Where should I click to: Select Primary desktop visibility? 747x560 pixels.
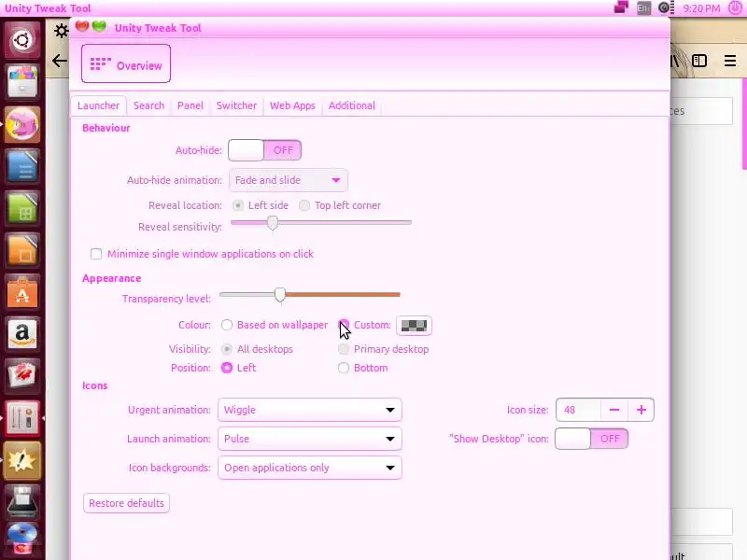click(x=344, y=349)
